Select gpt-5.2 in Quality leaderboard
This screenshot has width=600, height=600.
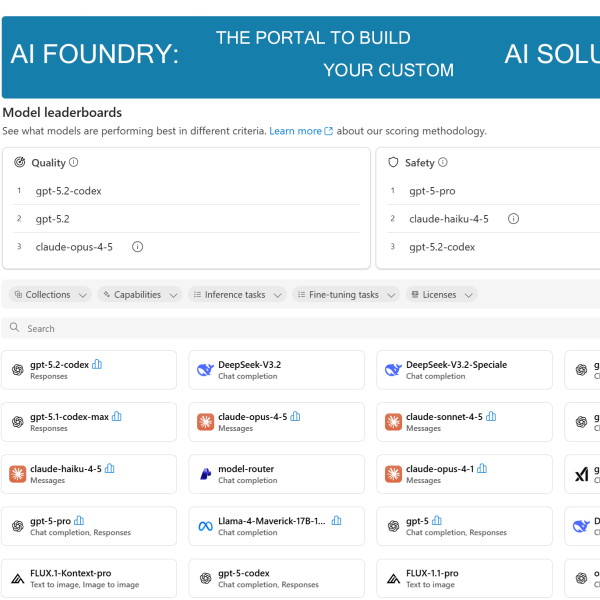click(52, 219)
